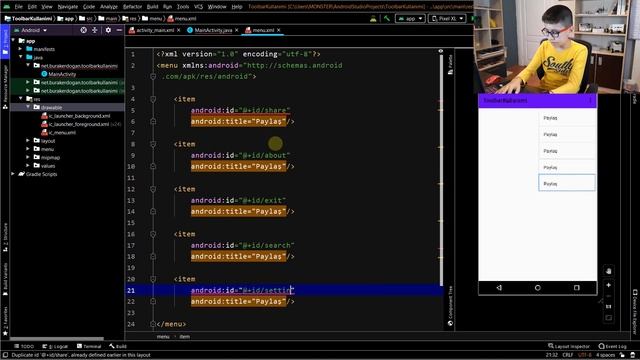The height and width of the screenshot is (360, 640).
Task: Open the Terminal tool window
Action: pyautogui.click(x=89, y=346)
